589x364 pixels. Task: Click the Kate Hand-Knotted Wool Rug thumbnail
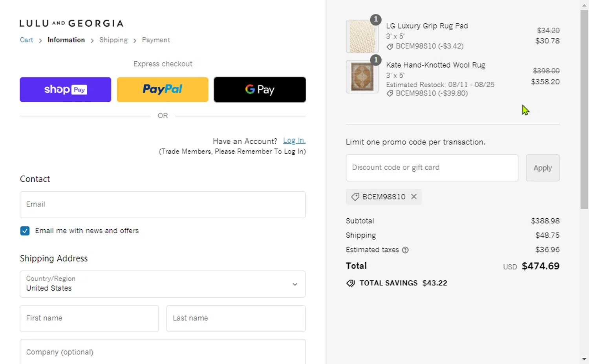click(362, 77)
